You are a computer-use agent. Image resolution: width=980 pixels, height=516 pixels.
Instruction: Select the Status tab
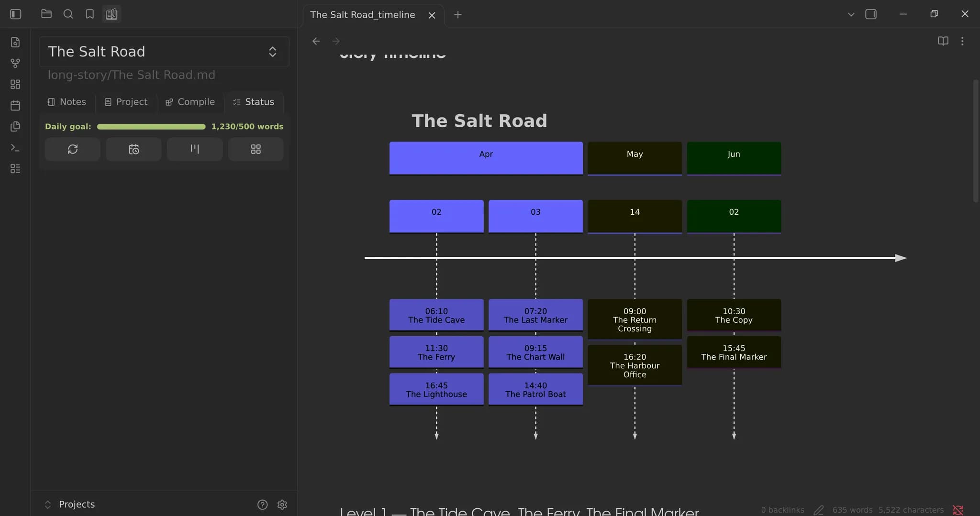[x=254, y=102]
